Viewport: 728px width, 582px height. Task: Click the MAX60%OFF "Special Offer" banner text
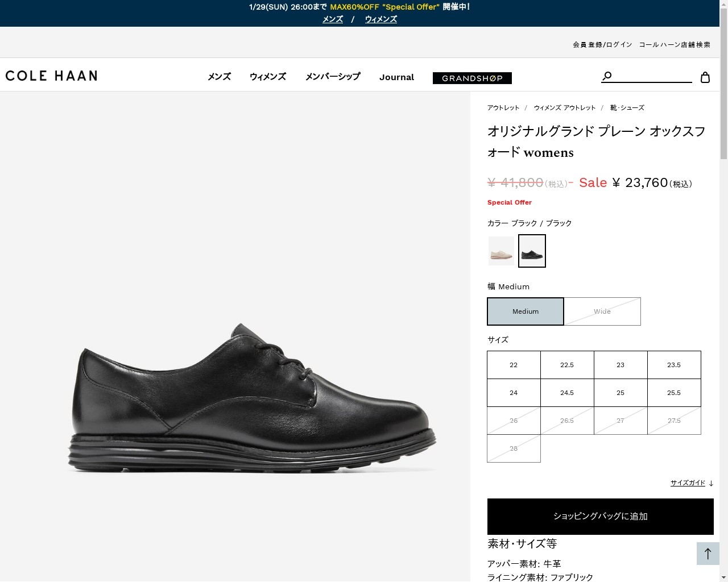coord(385,7)
